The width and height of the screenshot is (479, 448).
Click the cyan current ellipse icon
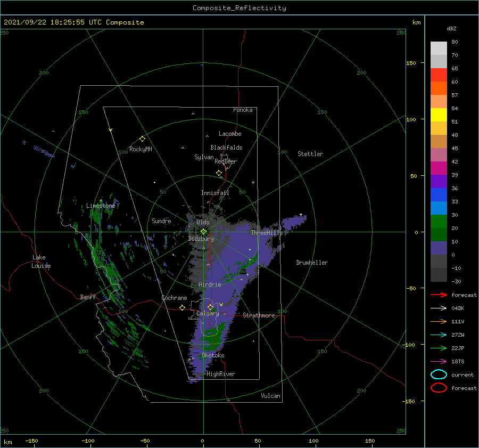pos(439,374)
